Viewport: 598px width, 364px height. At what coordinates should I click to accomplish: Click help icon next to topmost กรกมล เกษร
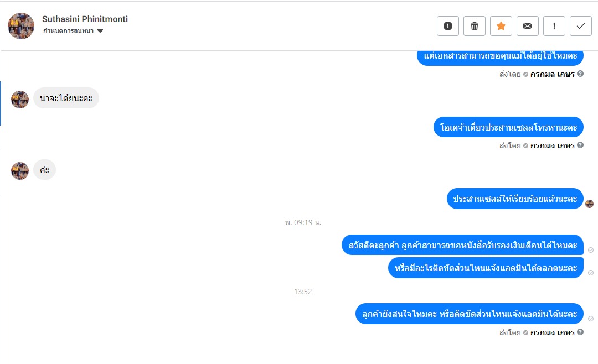click(x=580, y=74)
